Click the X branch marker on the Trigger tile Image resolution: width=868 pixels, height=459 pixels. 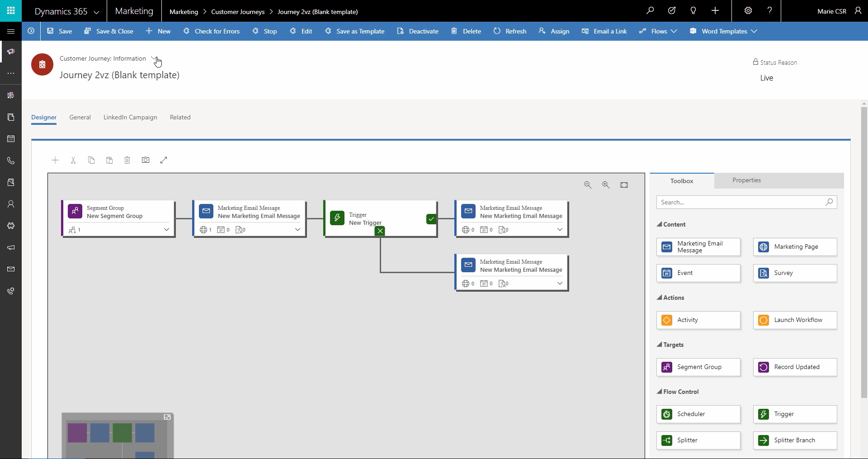[380, 231]
